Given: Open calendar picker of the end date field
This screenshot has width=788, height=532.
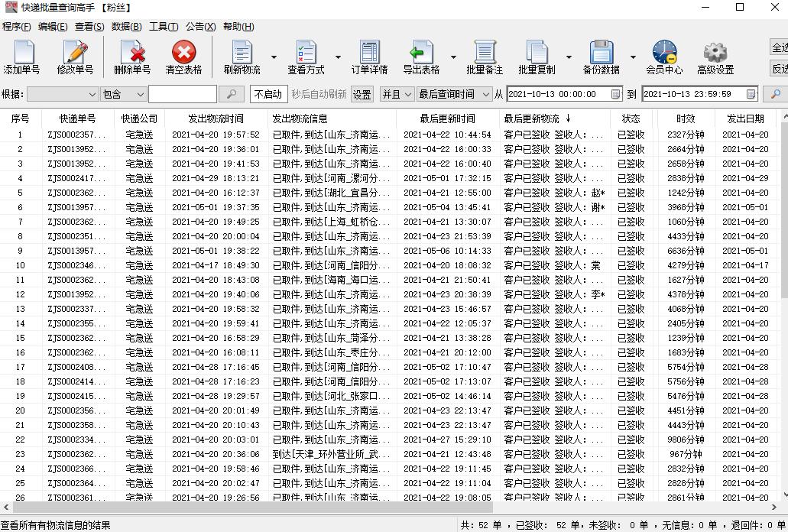Looking at the screenshot, I should (x=751, y=94).
